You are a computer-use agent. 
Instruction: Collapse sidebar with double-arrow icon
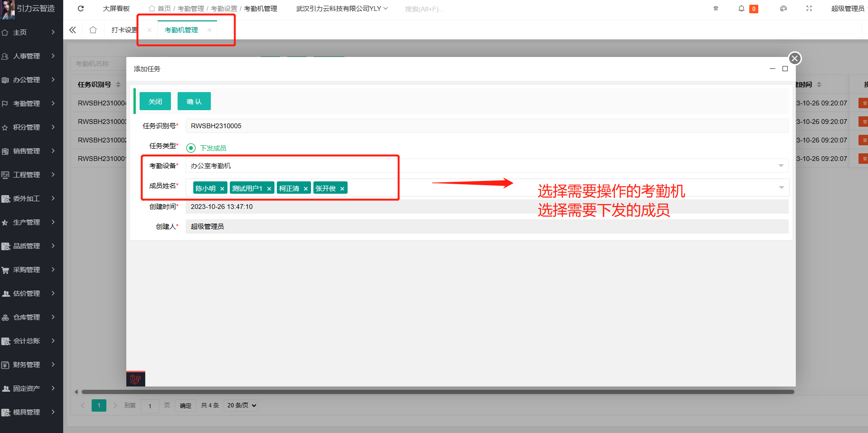click(x=73, y=30)
